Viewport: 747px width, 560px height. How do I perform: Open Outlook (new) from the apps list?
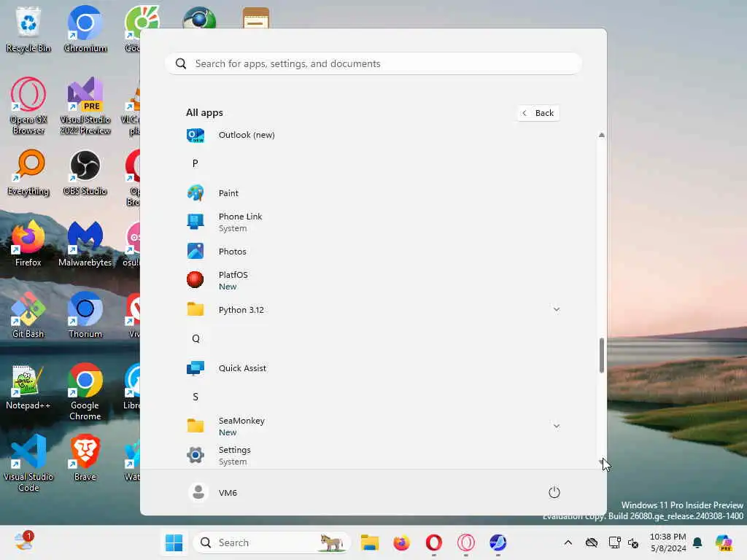tap(373, 135)
